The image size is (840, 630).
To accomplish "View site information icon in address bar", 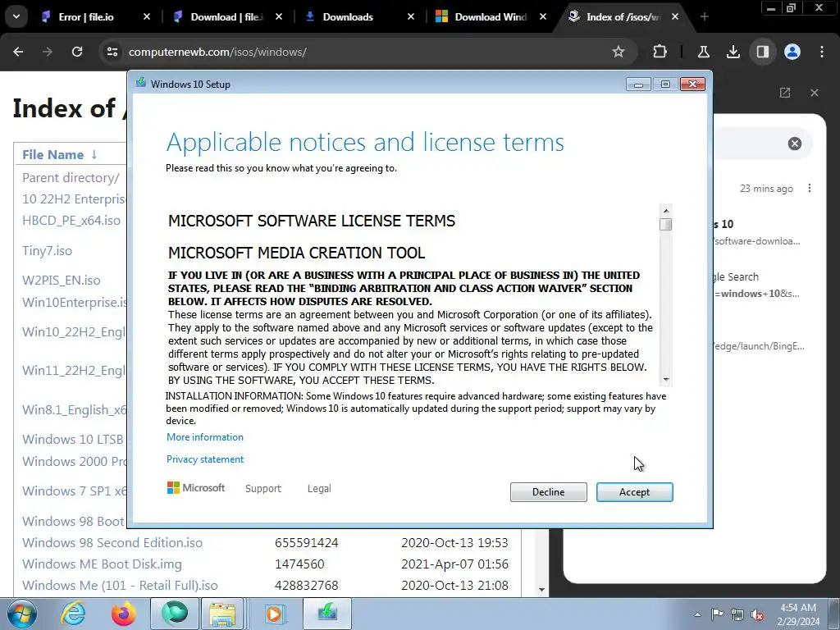I will pos(112,52).
